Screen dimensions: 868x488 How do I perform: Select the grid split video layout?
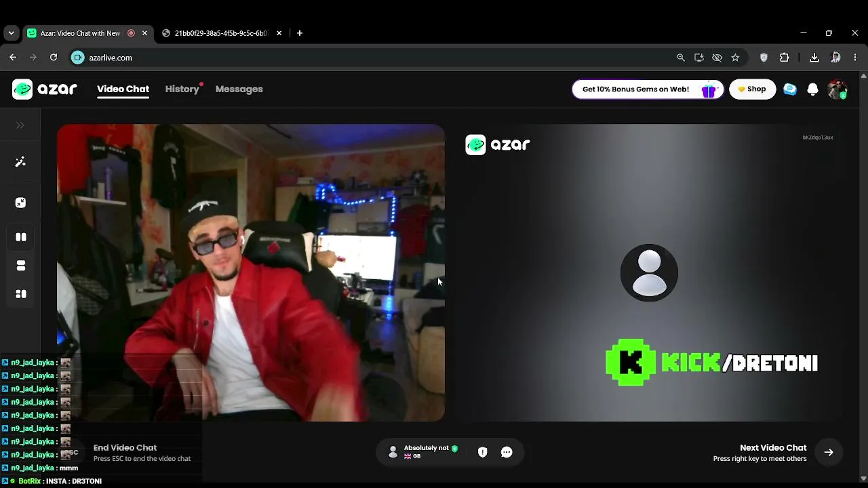[x=21, y=294]
